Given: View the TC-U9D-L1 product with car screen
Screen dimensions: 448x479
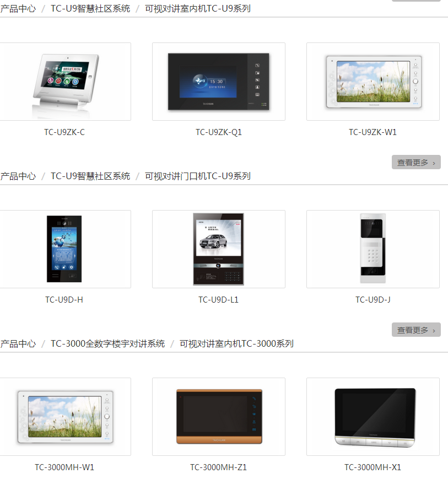Looking at the screenshot, I should (x=219, y=249).
